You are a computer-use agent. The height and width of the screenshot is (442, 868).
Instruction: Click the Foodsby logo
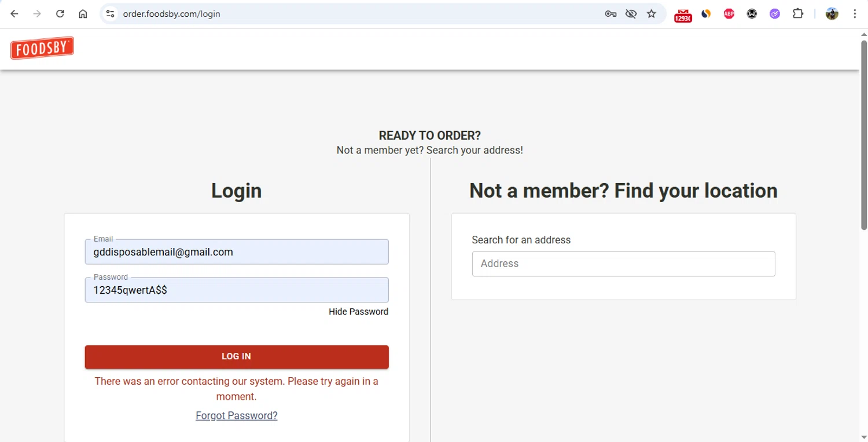[x=42, y=49]
